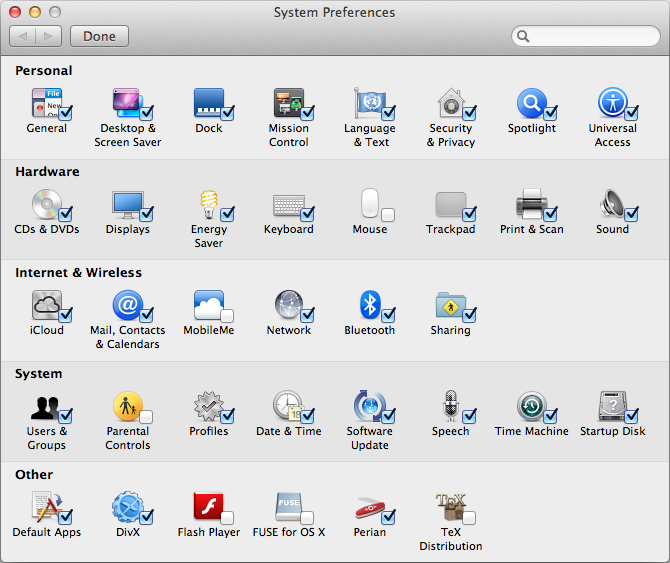
Task: Focus the System Preferences search field
Action: [x=585, y=36]
